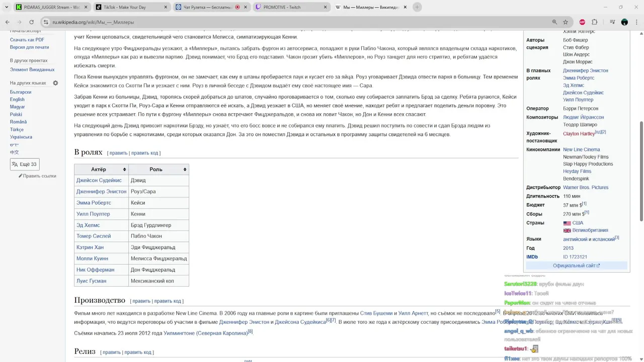Go back with the browser back arrow
The width and height of the screenshot is (644, 362).
point(8,22)
